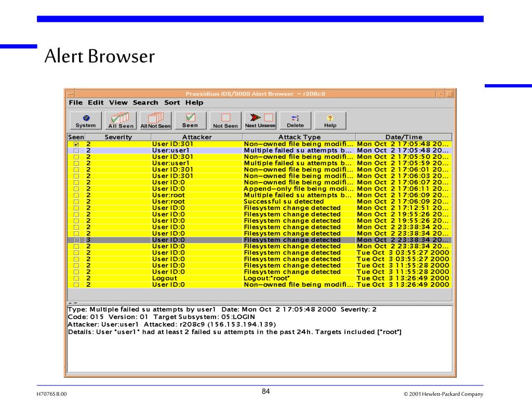
Task: Select 'Successful su detected' alert text
Action: click(x=284, y=202)
